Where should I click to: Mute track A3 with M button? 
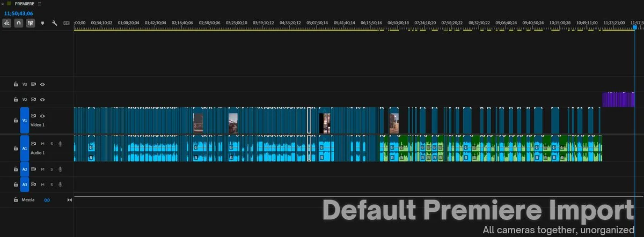pyautogui.click(x=43, y=184)
